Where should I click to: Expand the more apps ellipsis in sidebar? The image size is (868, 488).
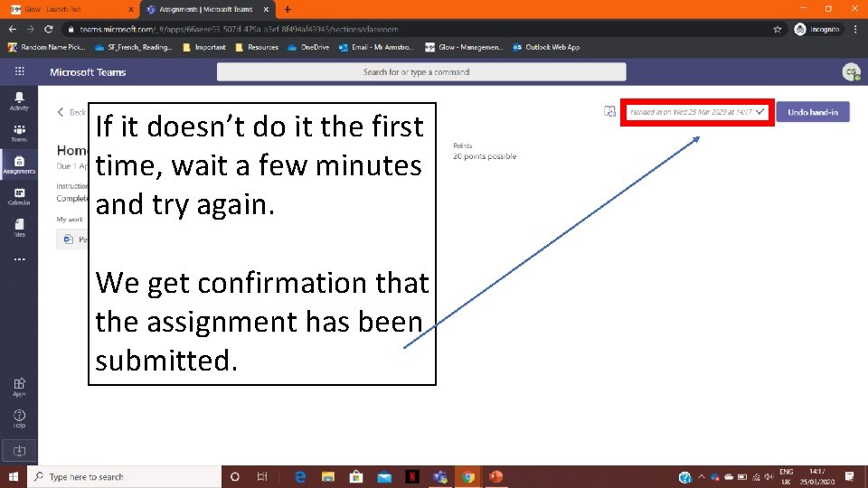[x=19, y=259]
